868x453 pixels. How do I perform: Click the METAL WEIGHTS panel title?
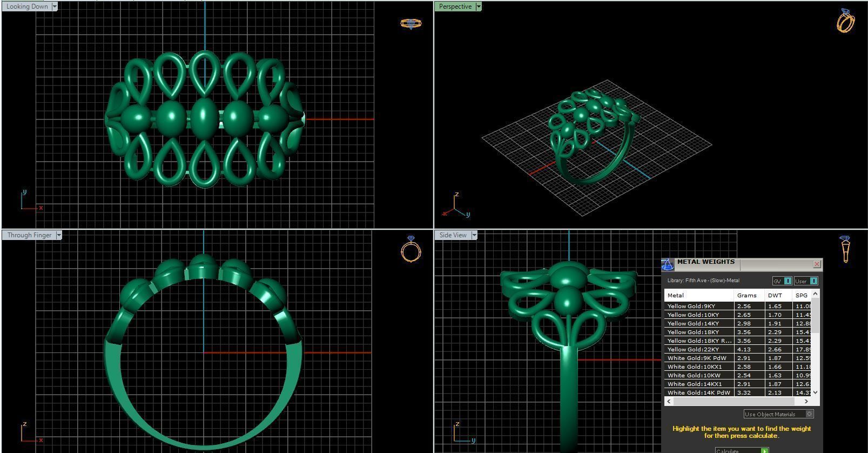(706, 262)
